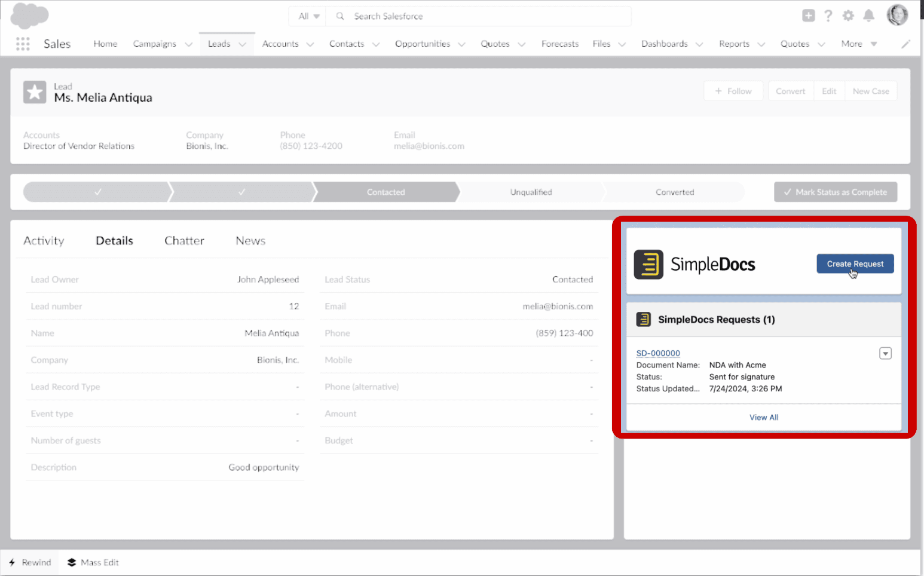Expand the Dashboards tab chevron
The width and height of the screenshot is (924, 576).
click(699, 44)
